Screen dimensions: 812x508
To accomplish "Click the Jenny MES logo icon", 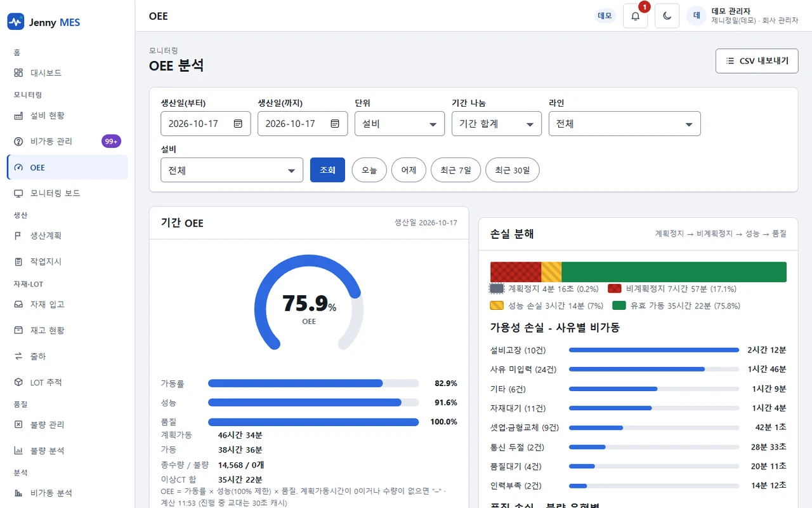I will (x=15, y=22).
